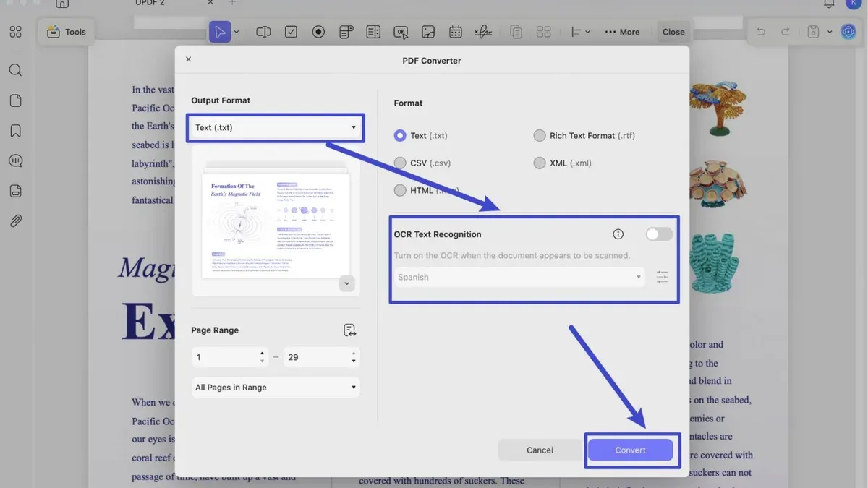Open the Spanish OCR language dropdown
The image size is (868, 488).
tap(519, 277)
